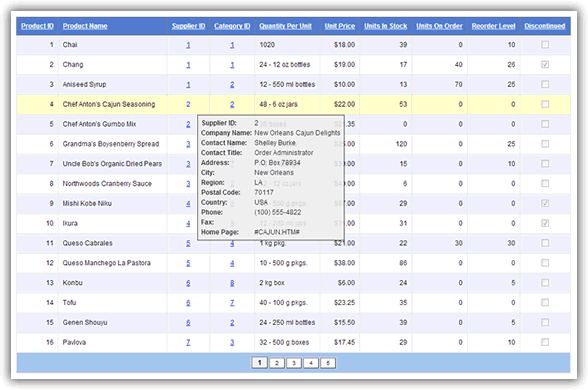Select the Aniseed Syrup product name
The image size is (588, 390).
pos(84,84)
